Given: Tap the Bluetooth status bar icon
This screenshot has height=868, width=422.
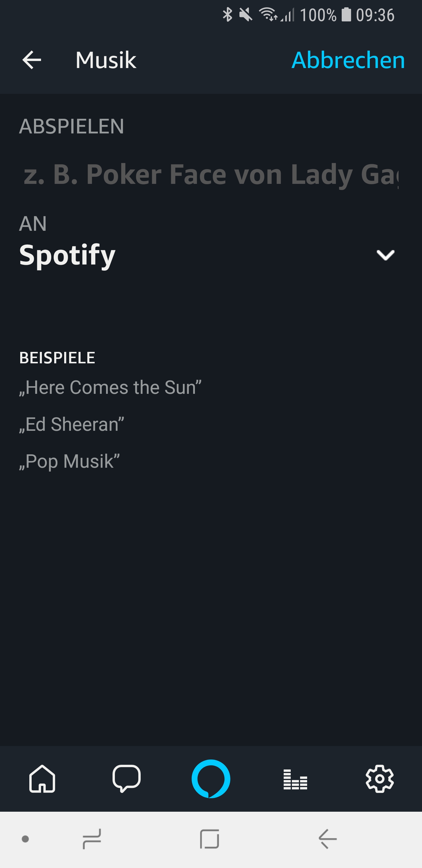Looking at the screenshot, I should coord(228,15).
